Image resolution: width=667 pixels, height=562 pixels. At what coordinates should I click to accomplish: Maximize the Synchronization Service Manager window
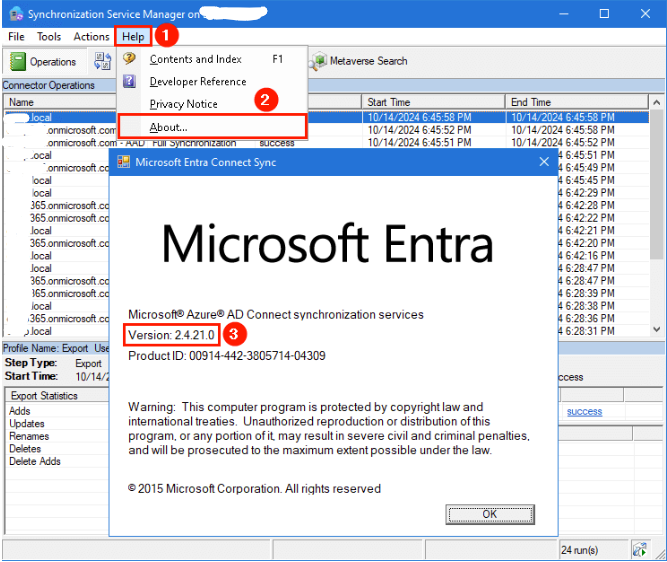(604, 14)
